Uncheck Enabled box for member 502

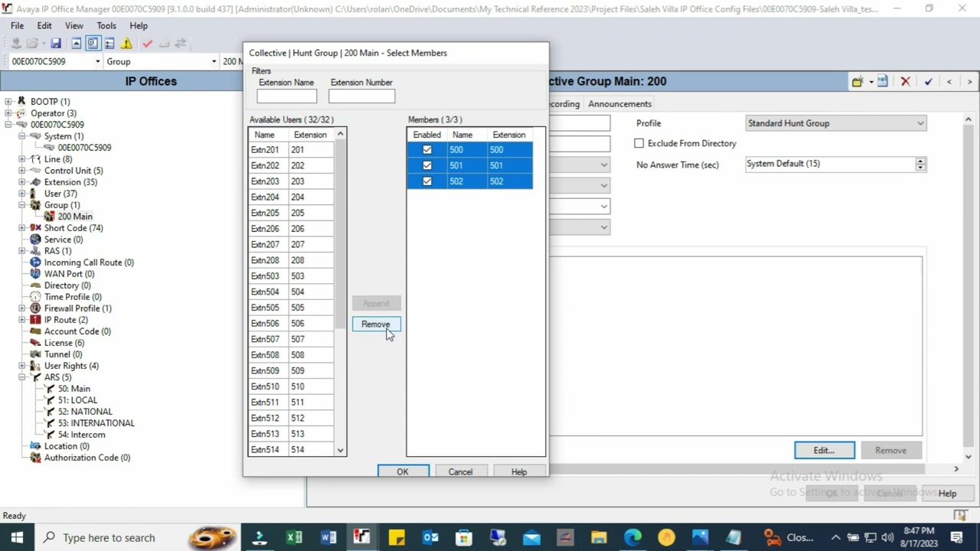[x=427, y=181]
